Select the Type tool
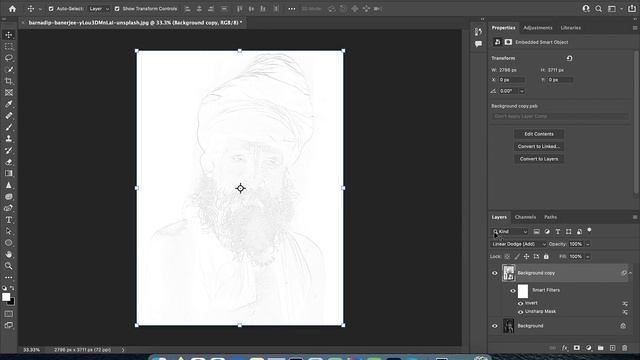This screenshot has height=360, width=640. click(x=9, y=220)
